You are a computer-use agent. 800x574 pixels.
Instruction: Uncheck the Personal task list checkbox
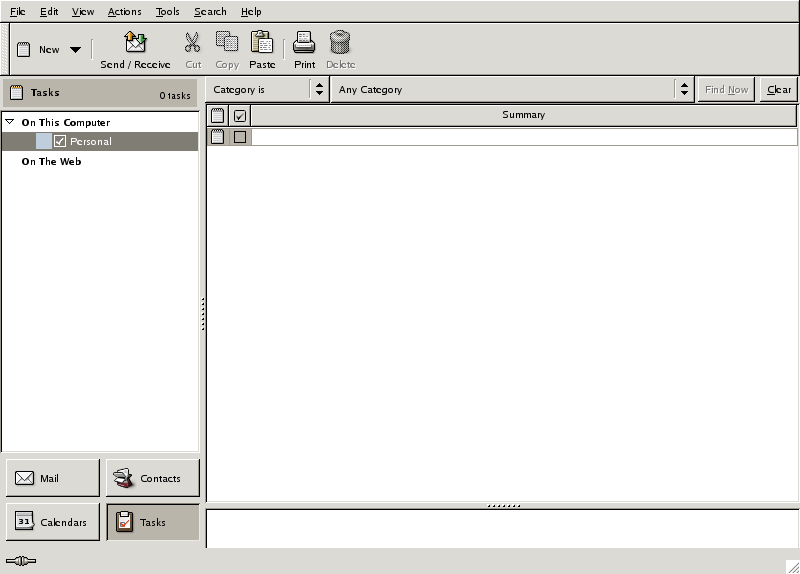pos(60,142)
